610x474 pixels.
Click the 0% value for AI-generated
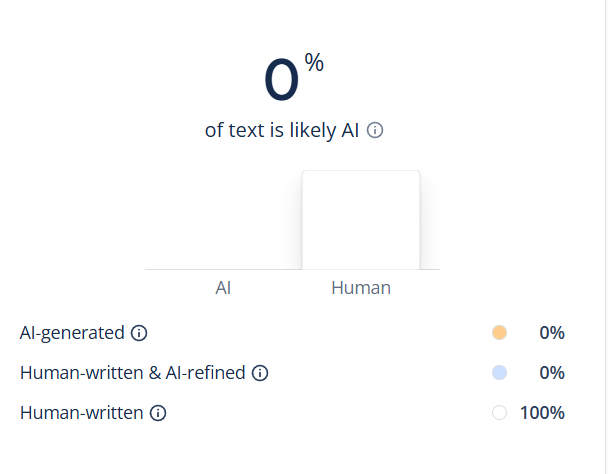click(552, 333)
